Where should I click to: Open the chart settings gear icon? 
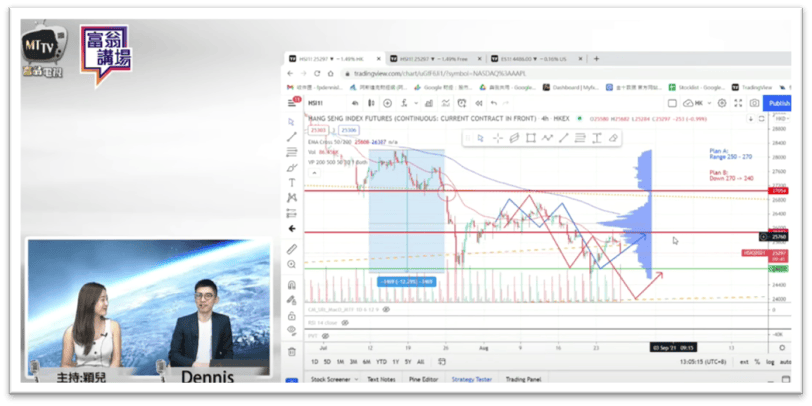tap(722, 103)
